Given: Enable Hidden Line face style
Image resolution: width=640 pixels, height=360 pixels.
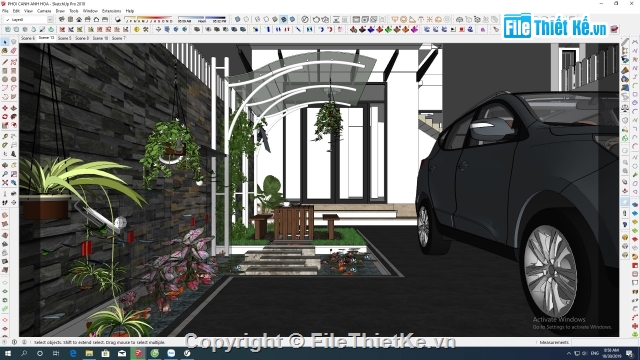Looking at the screenshot, I should [266, 19].
